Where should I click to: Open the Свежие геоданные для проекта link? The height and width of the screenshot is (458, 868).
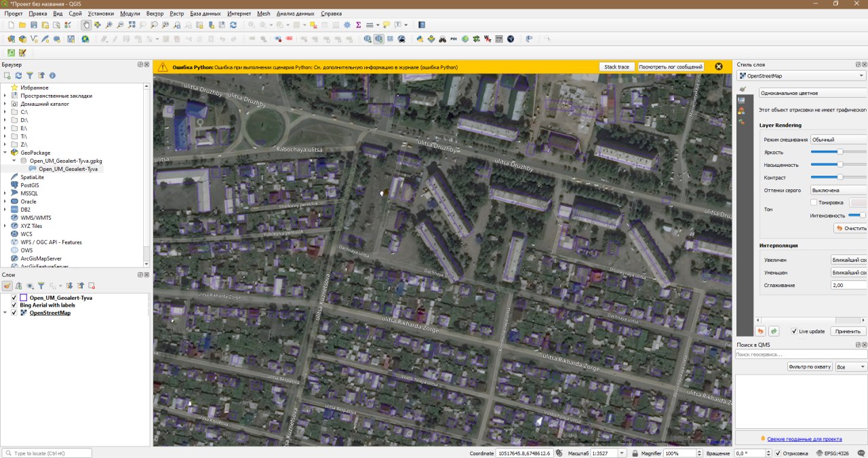[804, 439]
